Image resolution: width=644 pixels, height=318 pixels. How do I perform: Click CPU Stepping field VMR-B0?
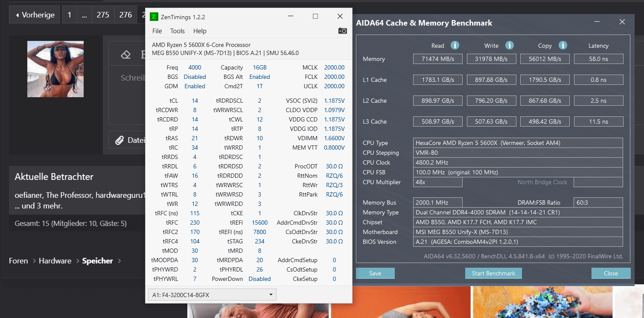(518, 153)
